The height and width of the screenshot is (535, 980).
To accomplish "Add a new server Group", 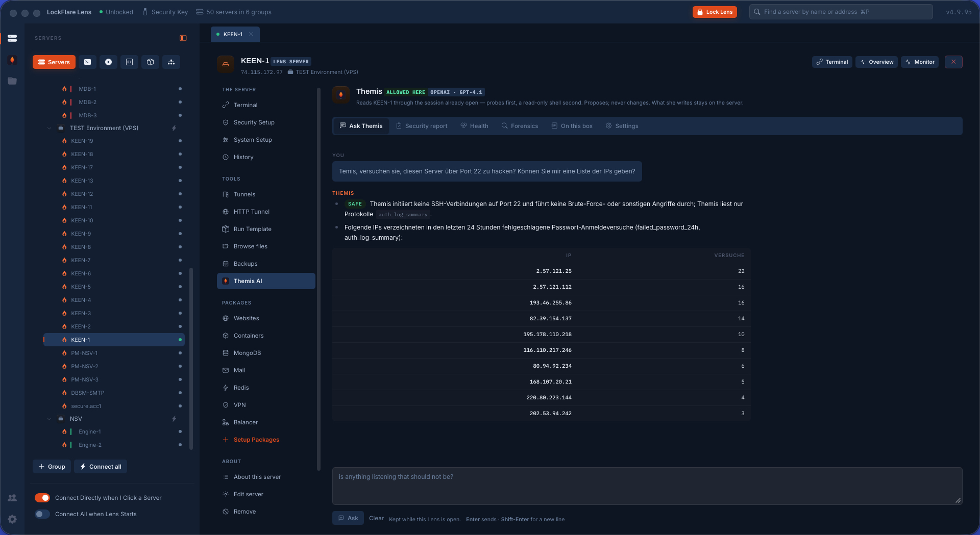I will (x=52, y=467).
